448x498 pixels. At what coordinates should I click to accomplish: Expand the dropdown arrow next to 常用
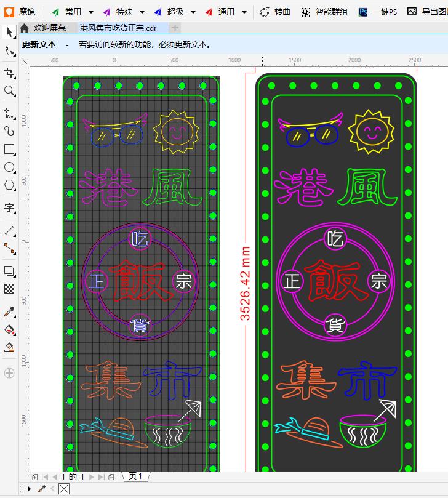click(91, 12)
